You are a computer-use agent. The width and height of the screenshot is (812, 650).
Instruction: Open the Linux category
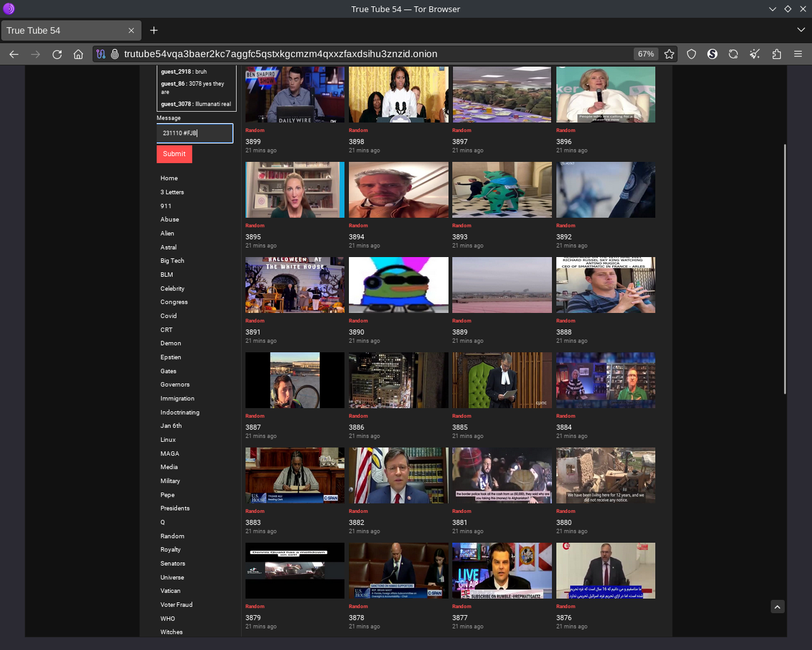[x=167, y=440]
